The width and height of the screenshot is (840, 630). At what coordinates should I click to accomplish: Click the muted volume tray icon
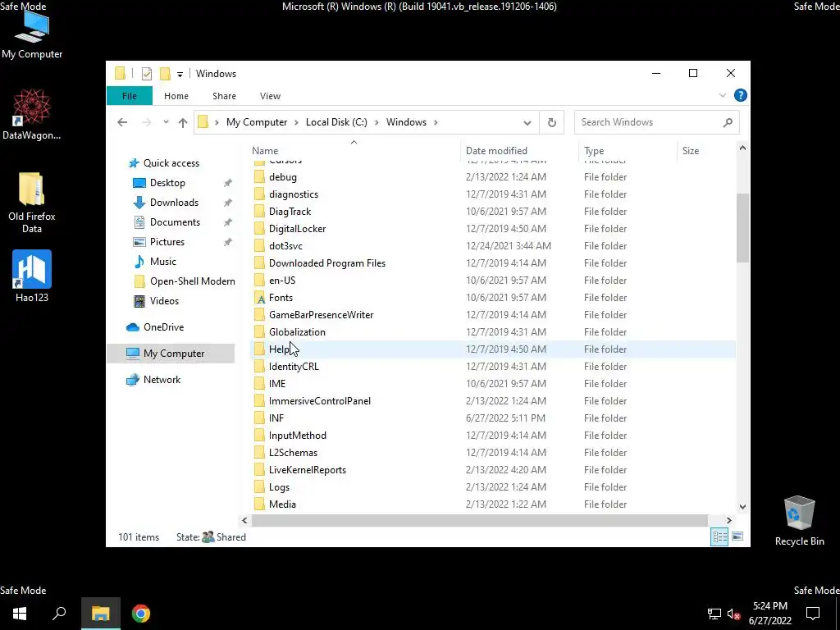733,614
